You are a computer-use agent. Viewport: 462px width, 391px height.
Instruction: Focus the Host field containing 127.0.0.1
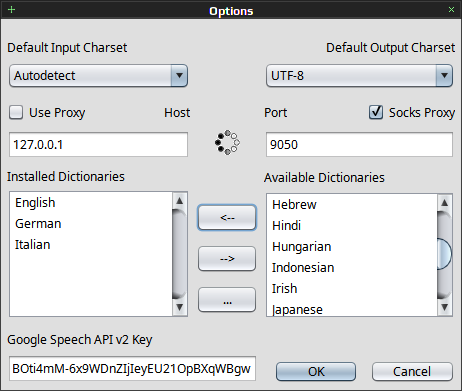(98, 144)
